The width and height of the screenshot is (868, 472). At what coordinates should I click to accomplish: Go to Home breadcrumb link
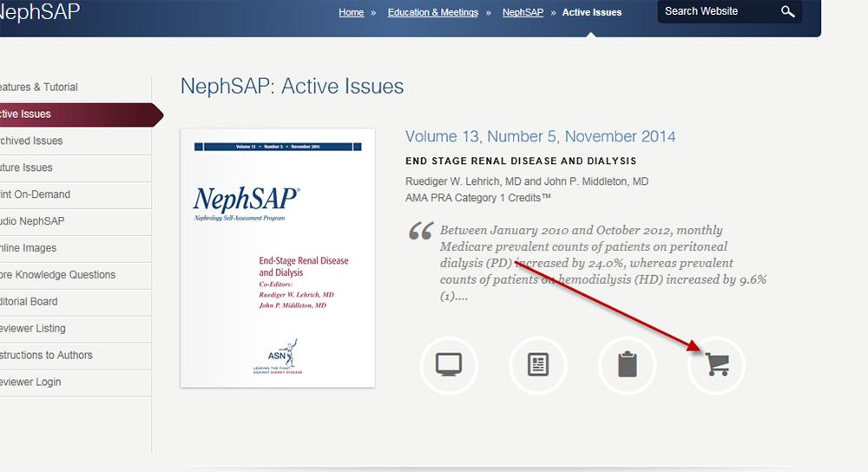point(351,13)
